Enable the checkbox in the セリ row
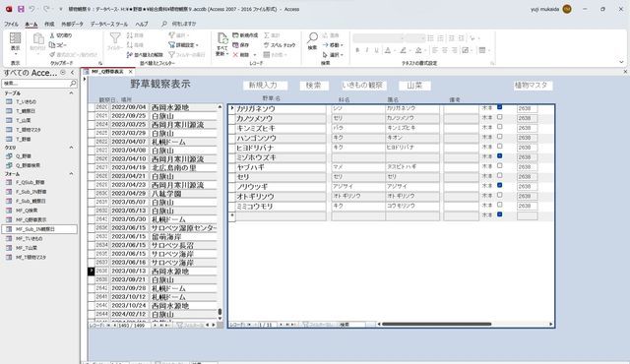Viewport: 630px width, 364px height. click(499, 175)
